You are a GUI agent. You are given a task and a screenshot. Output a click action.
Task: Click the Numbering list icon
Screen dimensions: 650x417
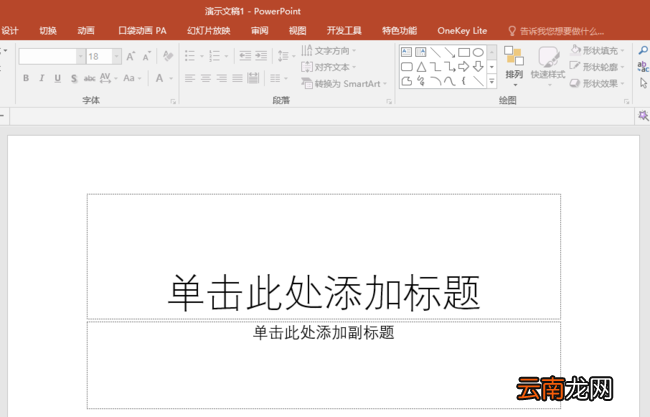click(214, 56)
